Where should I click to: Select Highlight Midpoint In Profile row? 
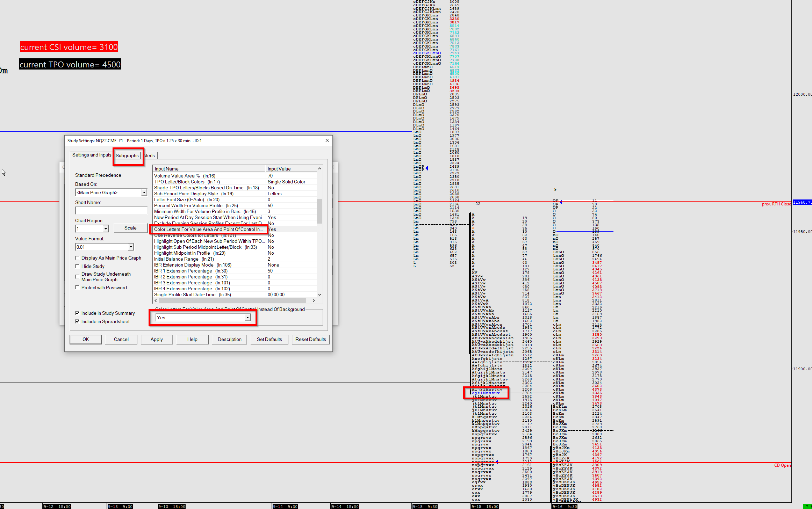pyautogui.click(x=235, y=253)
